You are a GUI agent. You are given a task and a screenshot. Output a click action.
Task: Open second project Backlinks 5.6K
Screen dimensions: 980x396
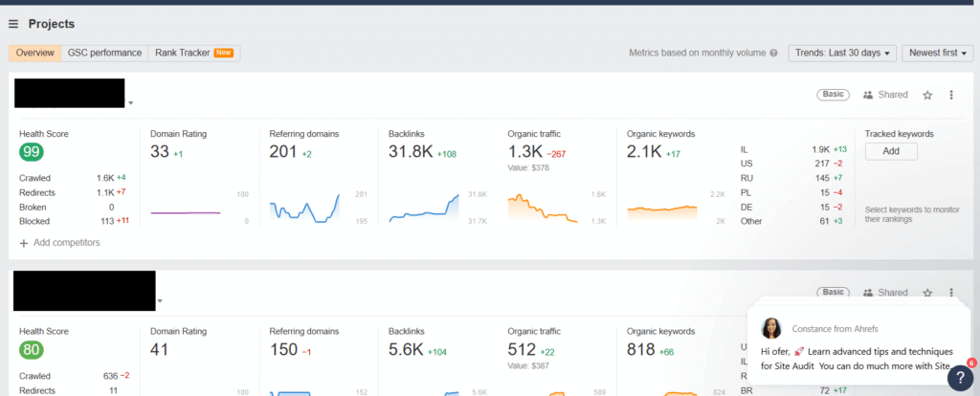click(405, 349)
